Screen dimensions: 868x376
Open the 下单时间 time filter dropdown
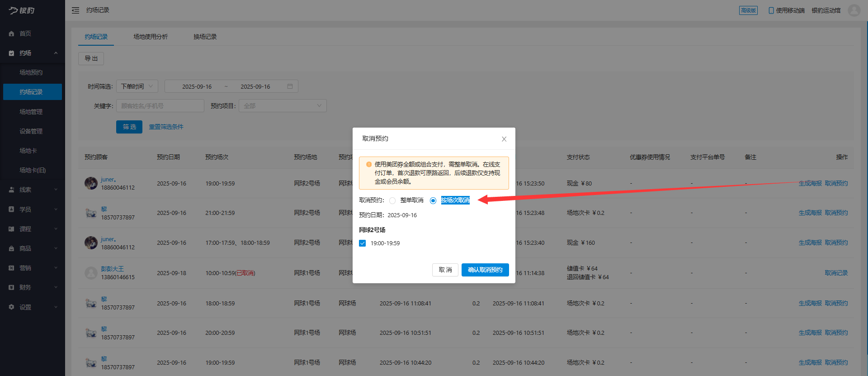[137, 86]
